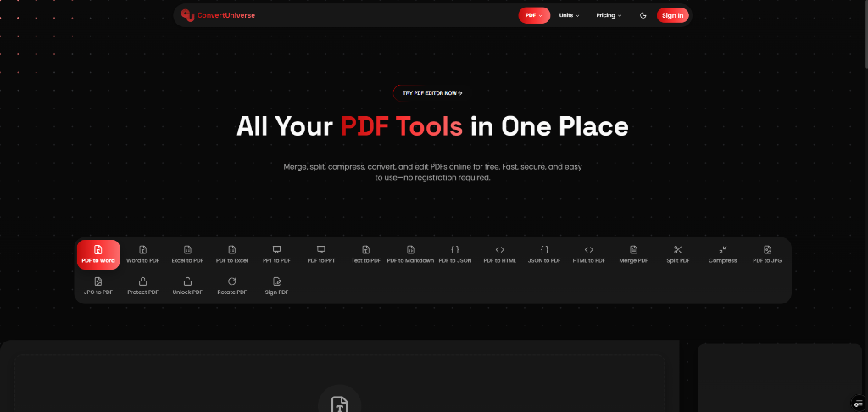This screenshot has width=868, height=412.
Task: Open the Sign PDF tool
Action: click(x=276, y=285)
